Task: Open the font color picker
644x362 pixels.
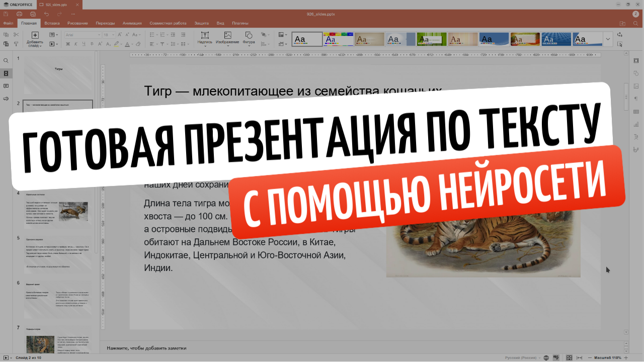Action: tap(132, 44)
